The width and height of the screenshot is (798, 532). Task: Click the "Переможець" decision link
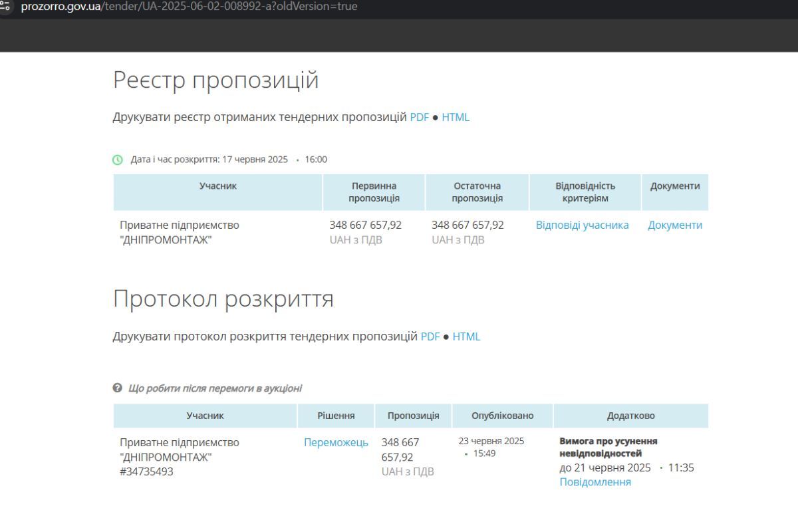coord(336,442)
